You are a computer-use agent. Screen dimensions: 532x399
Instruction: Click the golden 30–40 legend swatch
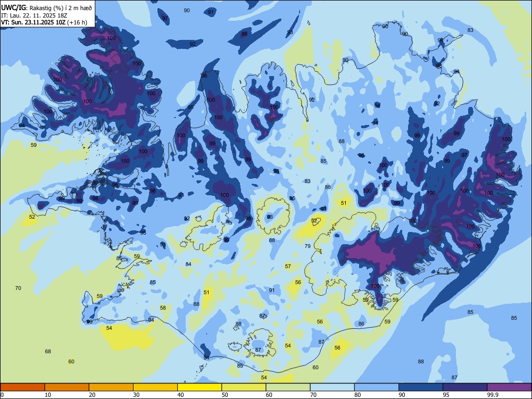[155, 387]
